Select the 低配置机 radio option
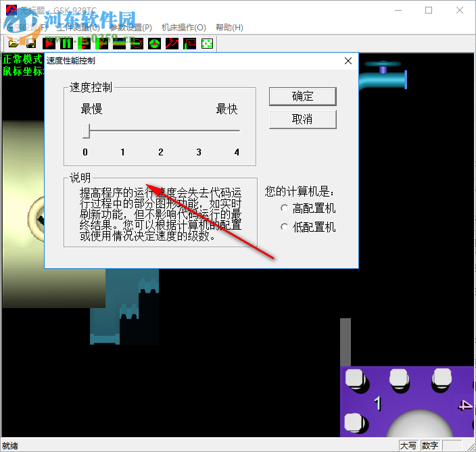This screenshot has width=476, height=452. click(x=308, y=227)
